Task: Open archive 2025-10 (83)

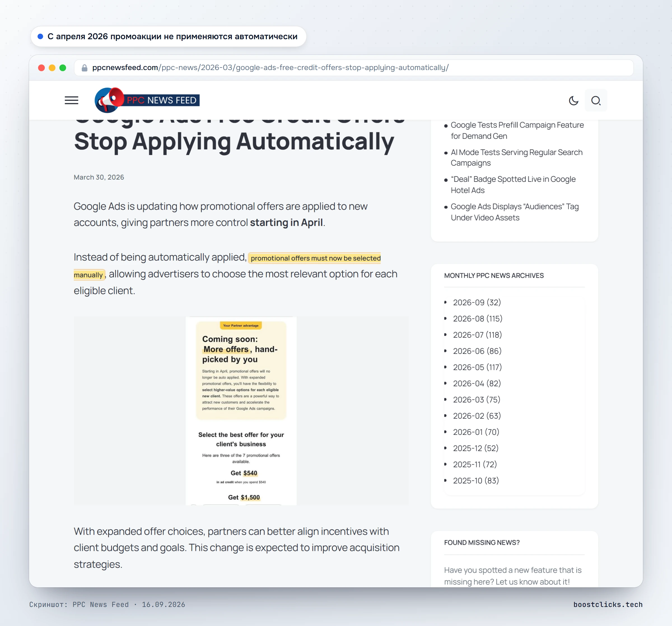Action: tap(476, 481)
